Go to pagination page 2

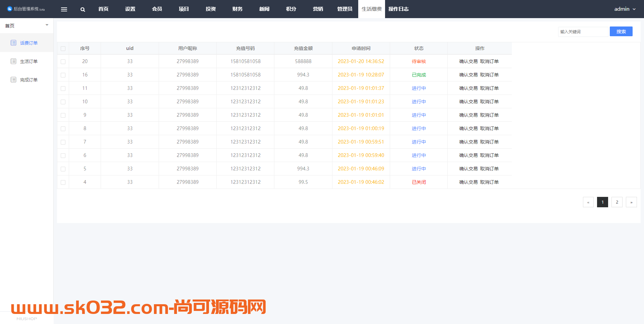tap(617, 202)
